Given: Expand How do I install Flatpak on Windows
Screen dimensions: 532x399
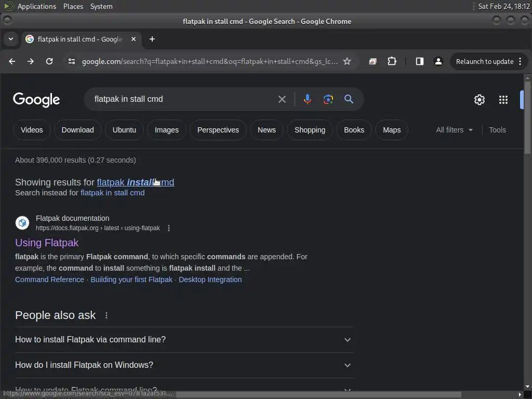Looking at the screenshot, I should (184, 365).
